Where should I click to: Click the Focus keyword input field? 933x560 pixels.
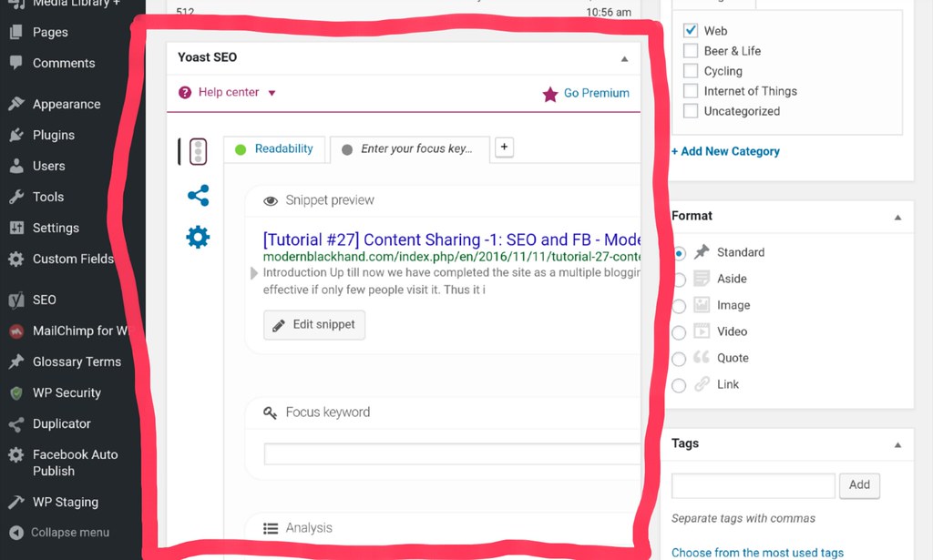(452, 454)
